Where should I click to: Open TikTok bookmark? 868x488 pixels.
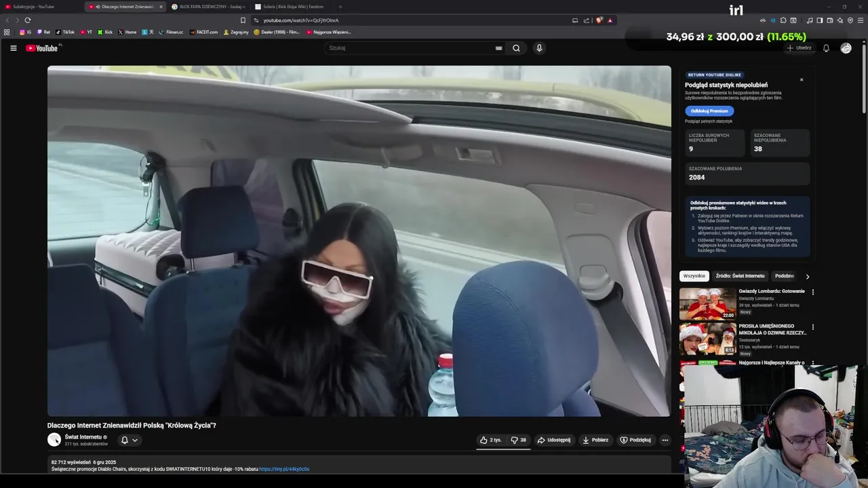65,32
